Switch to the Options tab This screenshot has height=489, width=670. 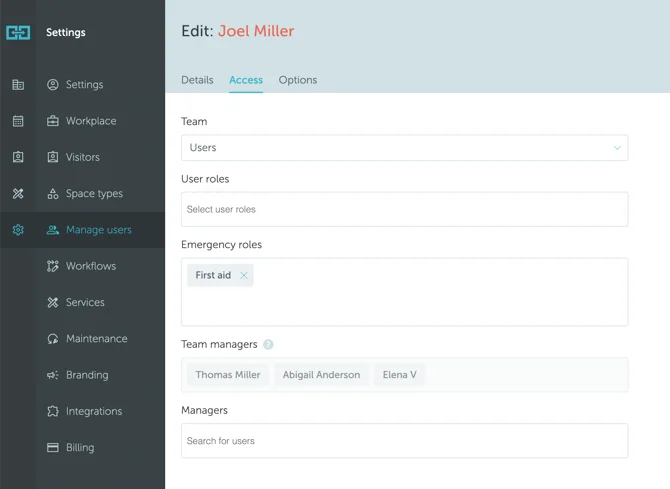(x=298, y=80)
